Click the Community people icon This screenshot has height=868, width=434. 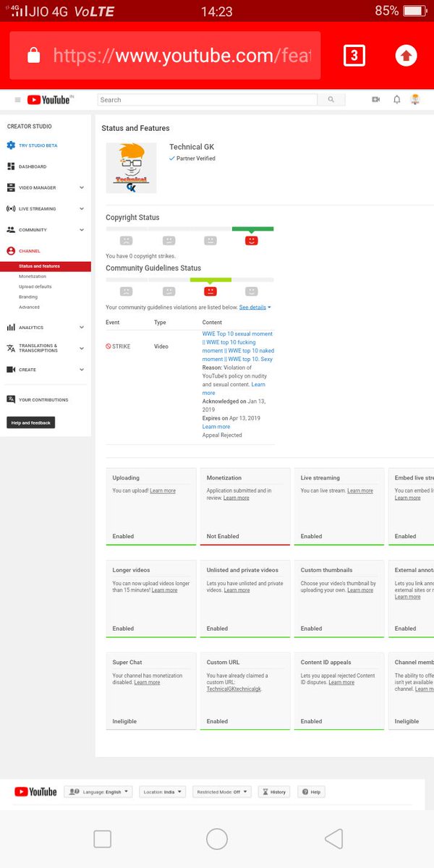pyautogui.click(x=11, y=229)
